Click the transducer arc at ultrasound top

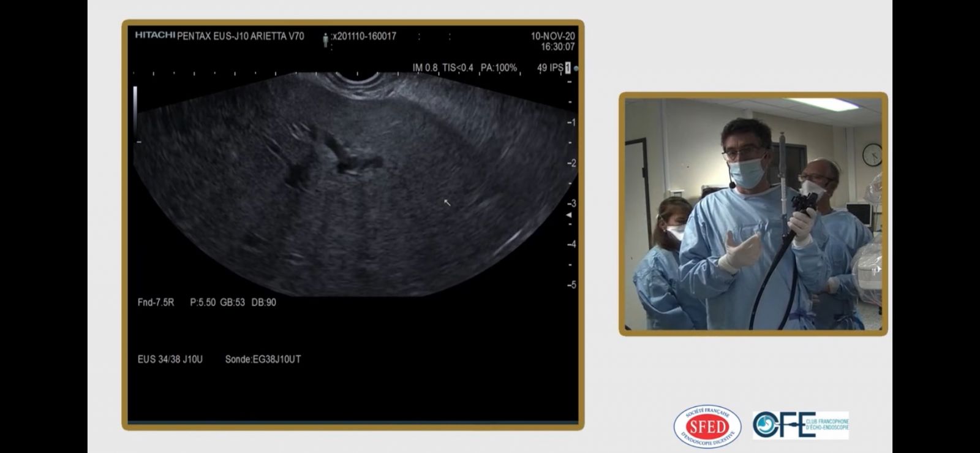pos(359,78)
